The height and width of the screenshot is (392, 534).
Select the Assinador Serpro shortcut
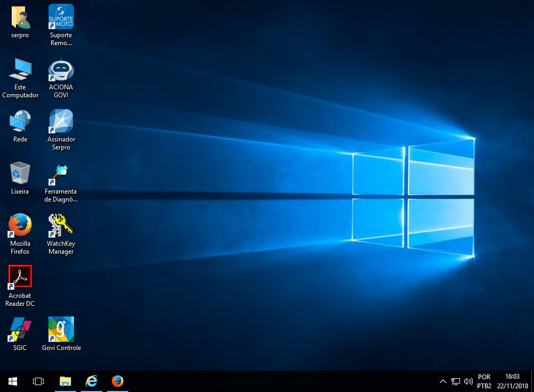61,121
